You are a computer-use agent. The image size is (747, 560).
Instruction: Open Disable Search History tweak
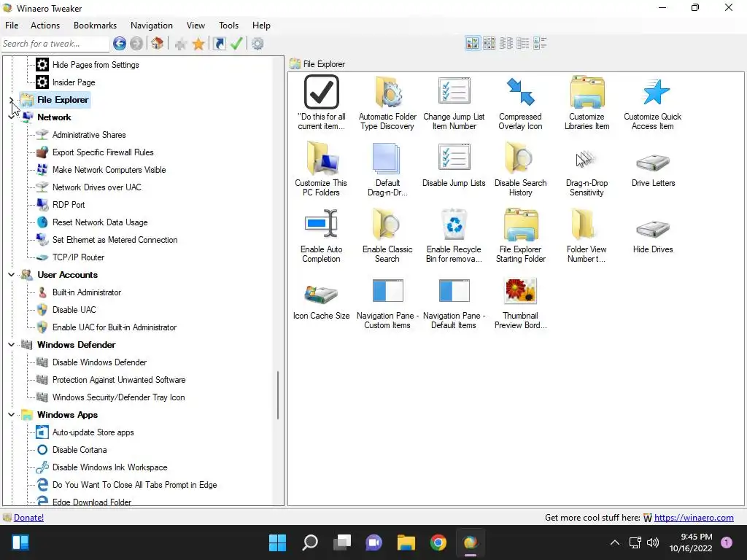[520, 168]
